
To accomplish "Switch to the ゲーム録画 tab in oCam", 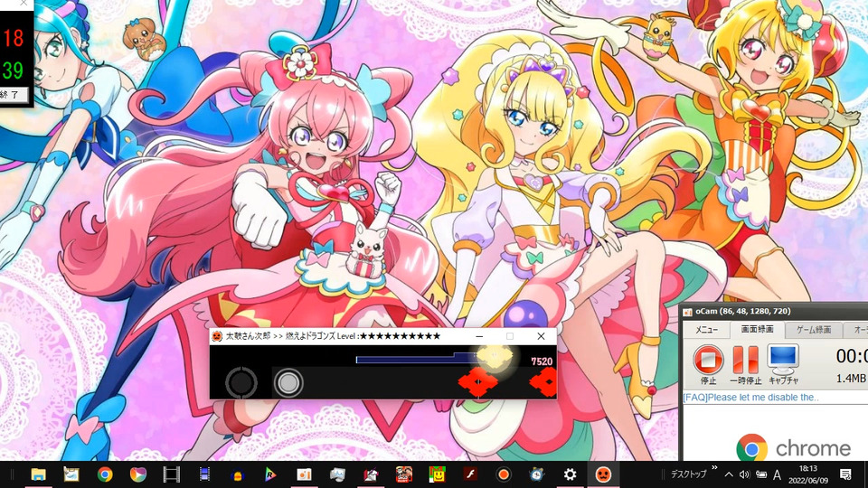I will coord(813,330).
